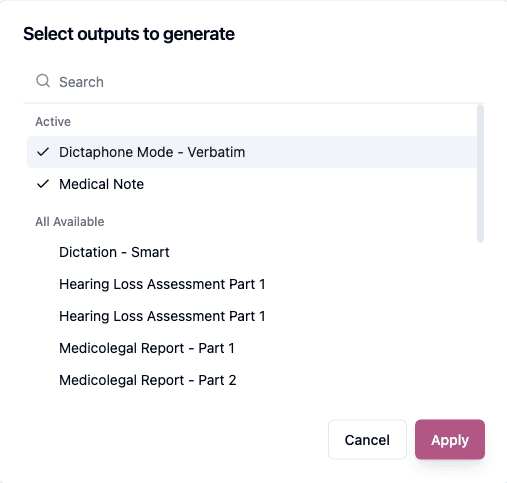Deselect the Dictaphone Mode - Verbatim output

[x=252, y=152]
